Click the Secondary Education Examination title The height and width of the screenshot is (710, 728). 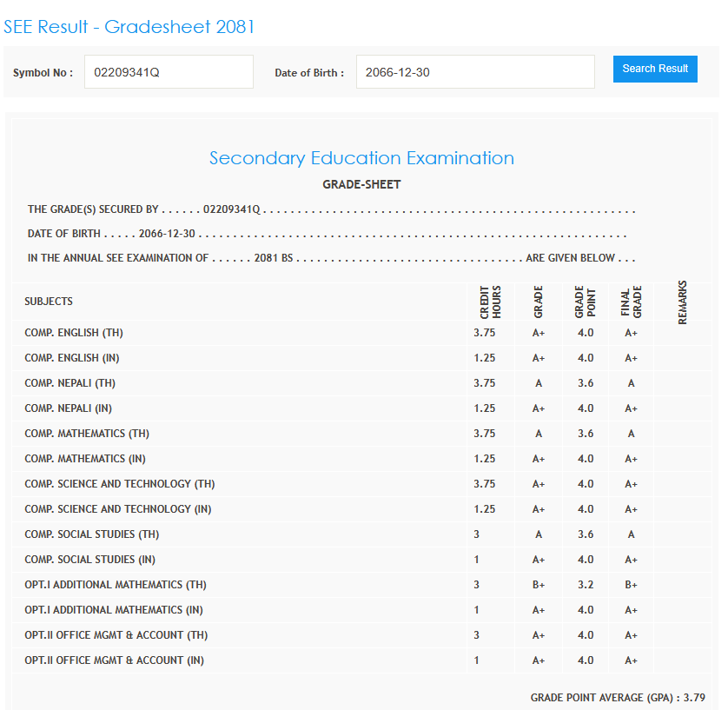(361, 158)
